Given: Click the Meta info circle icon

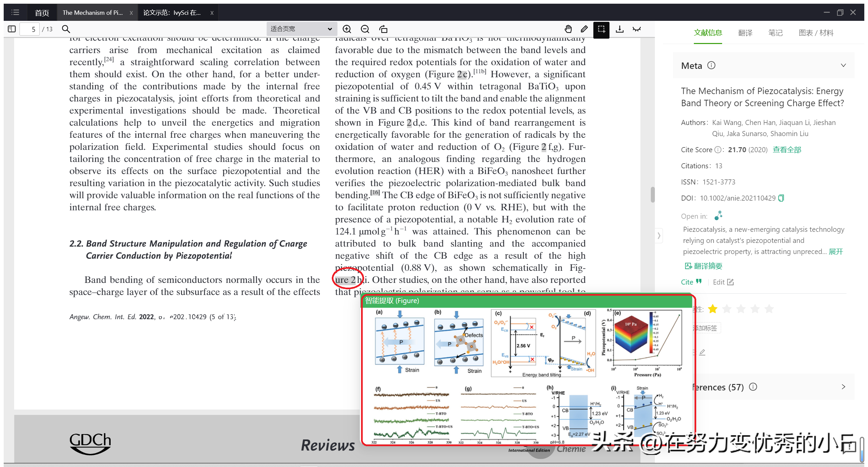Looking at the screenshot, I should [x=711, y=65].
